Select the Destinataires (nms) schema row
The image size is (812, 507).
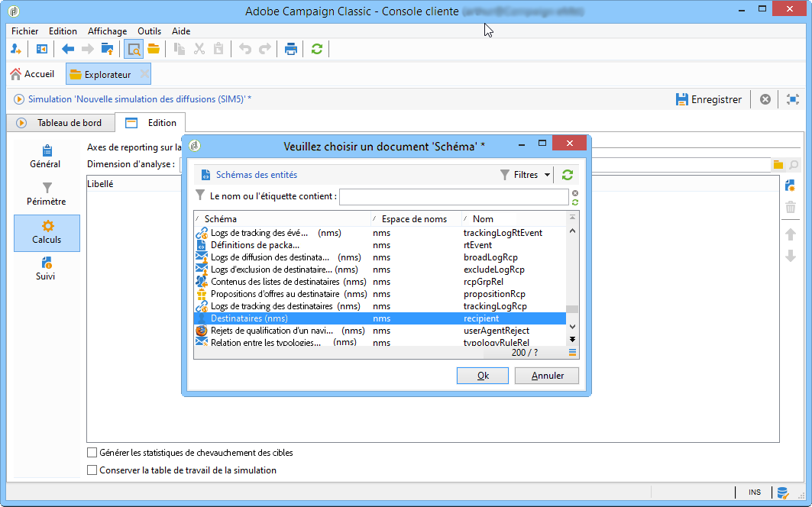point(380,318)
